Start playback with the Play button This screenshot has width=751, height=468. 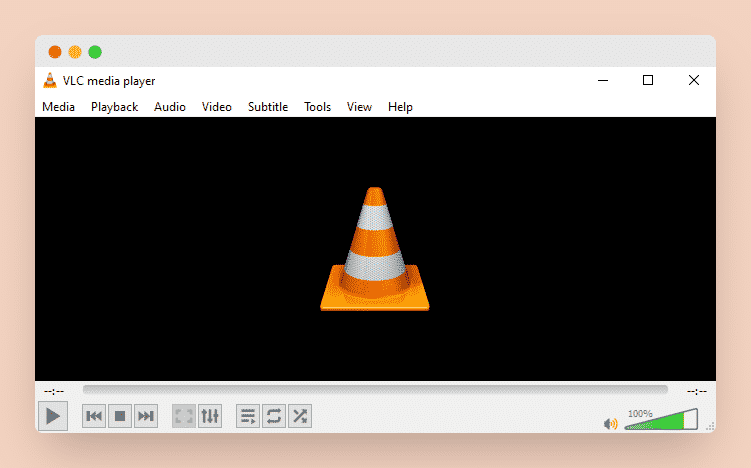pos(53,416)
